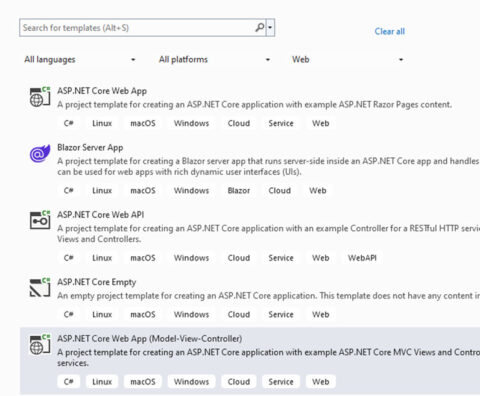Click the Blazor tag under Blazor Server App

click(x=239, y=191)
